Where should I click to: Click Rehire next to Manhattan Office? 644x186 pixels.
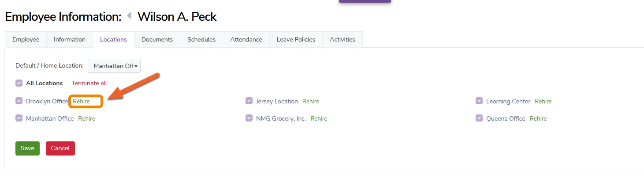click(86, 118)
